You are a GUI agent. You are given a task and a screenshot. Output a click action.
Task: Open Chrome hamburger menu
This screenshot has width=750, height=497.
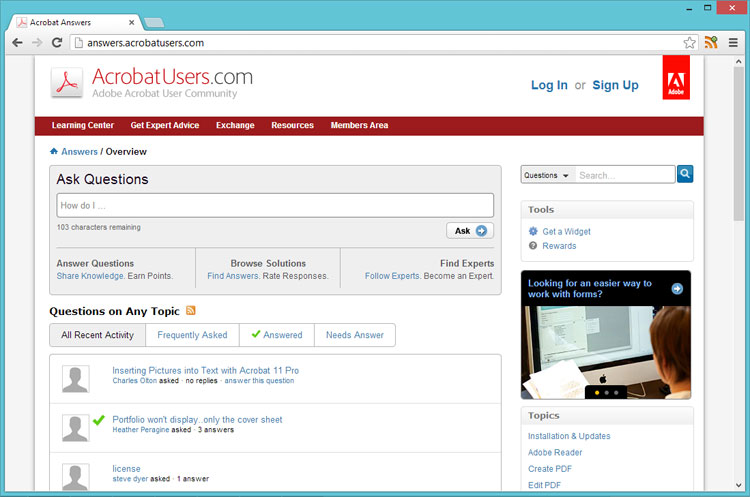(x=733, y=43)
